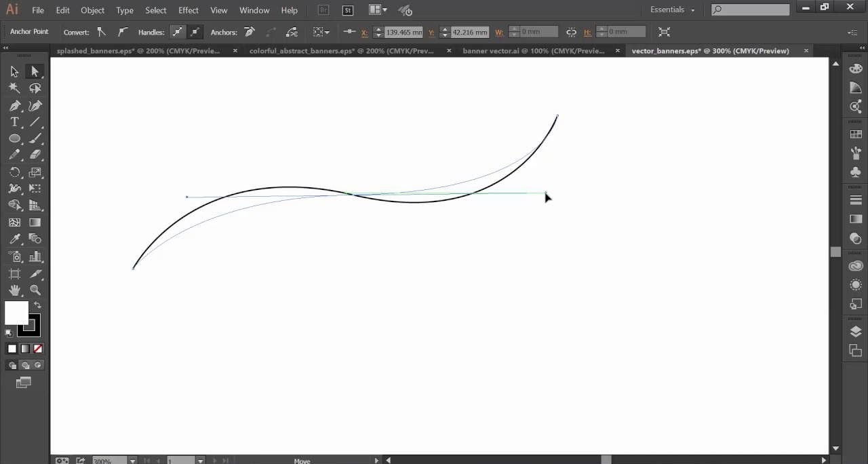Open the Arrange Documents dropdown
This screenshot has width=868, height=464.
pos(378,10)
